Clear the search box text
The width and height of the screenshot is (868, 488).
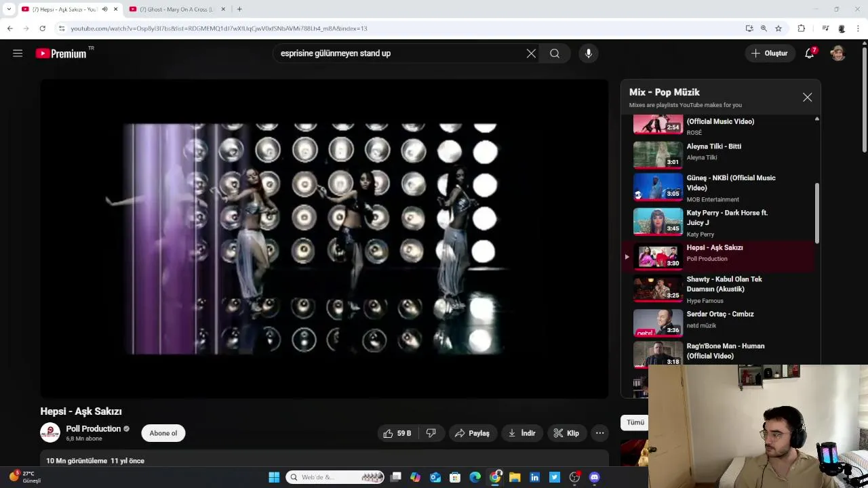point(531,54)
